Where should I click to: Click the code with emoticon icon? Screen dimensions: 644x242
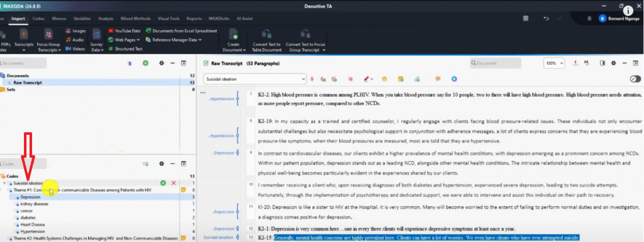(384, 79)
